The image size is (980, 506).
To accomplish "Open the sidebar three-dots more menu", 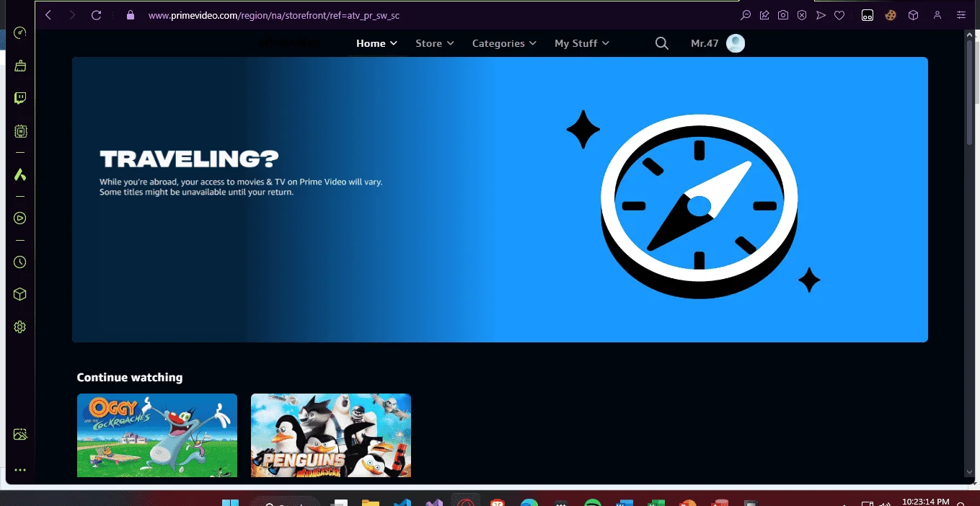I will point(20,470).
